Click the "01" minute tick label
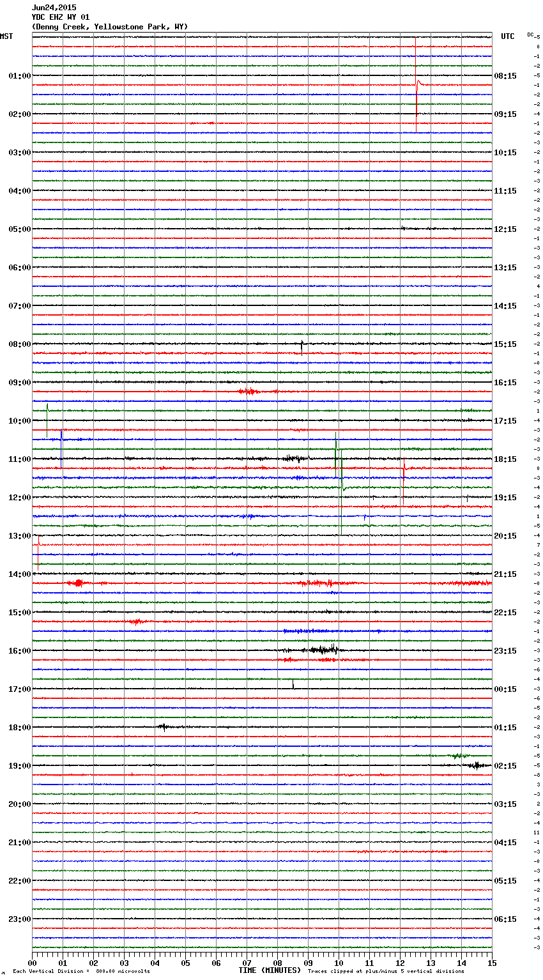543x980 pixels. 63,963
